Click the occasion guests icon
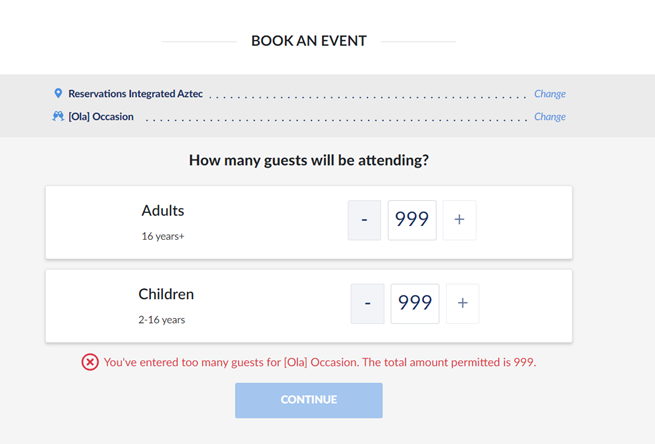 (x=58, y=116)
